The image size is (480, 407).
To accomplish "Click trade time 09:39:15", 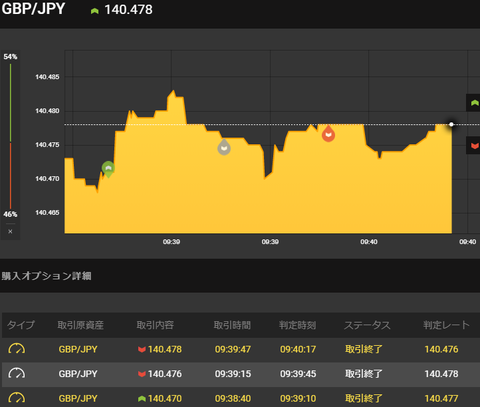I will click(233, 374).
